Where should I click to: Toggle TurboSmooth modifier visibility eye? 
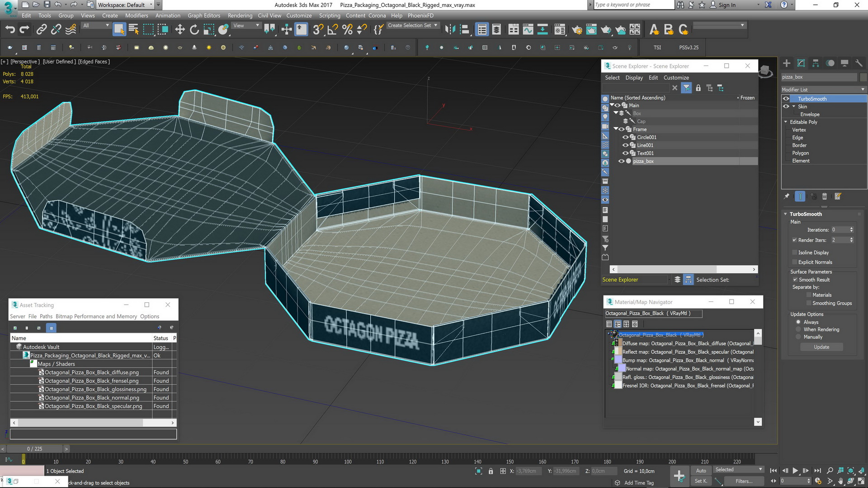click(x=786, y=99)
